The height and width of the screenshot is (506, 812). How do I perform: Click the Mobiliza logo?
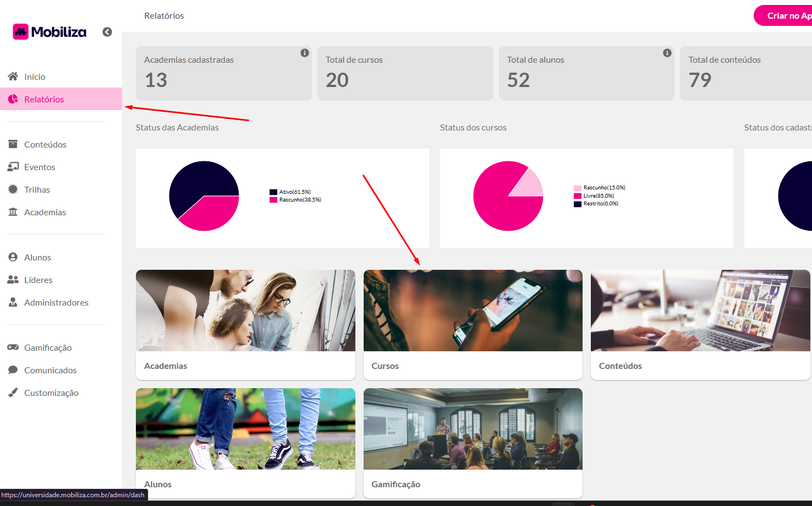tap(50, 32)
